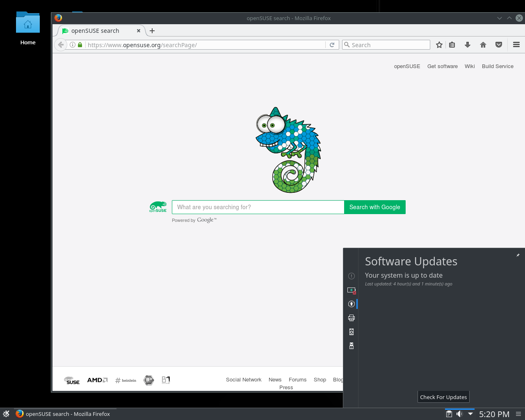Open the Wiki link
The image size is (525, 420).
(470, 66)
